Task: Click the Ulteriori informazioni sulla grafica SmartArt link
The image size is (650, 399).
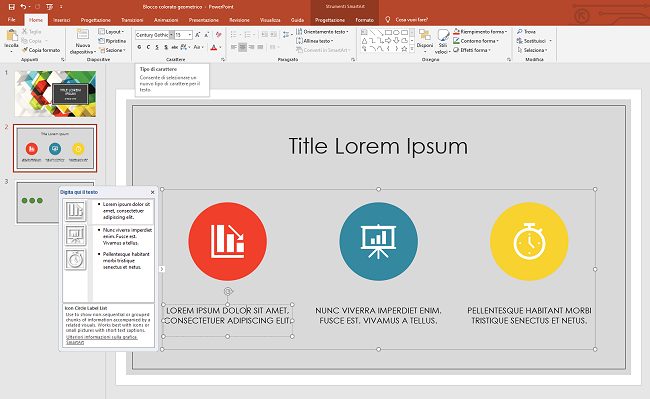Action: (x=102, y=339)
